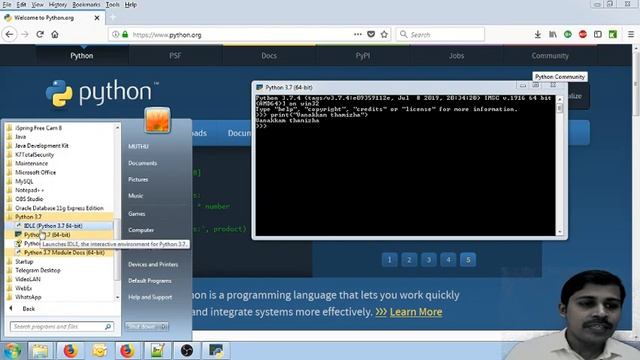The width and height of the screenshot is (640, 360).
Task: Select Docs tab on python.org
Action: point(269,56)
